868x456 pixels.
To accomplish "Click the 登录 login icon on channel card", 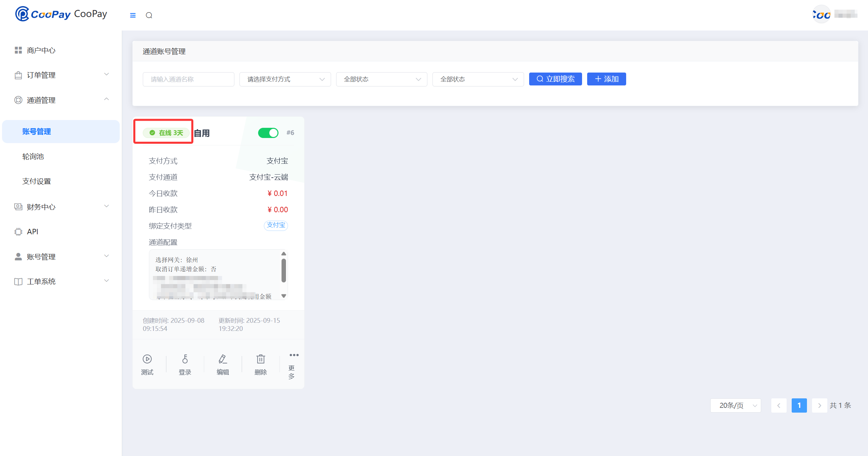I will point(185,359).
